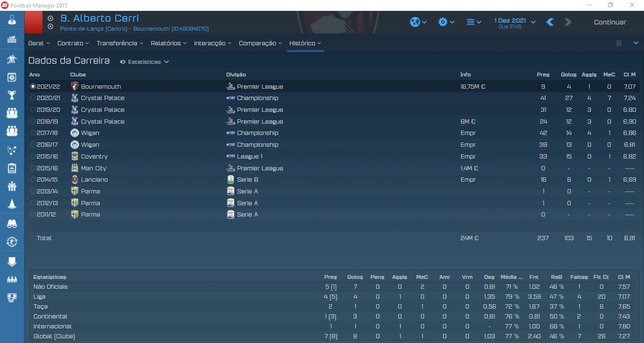Select the 2016/17 season radio button
644x343 pixels.
[x=33, y=145]
